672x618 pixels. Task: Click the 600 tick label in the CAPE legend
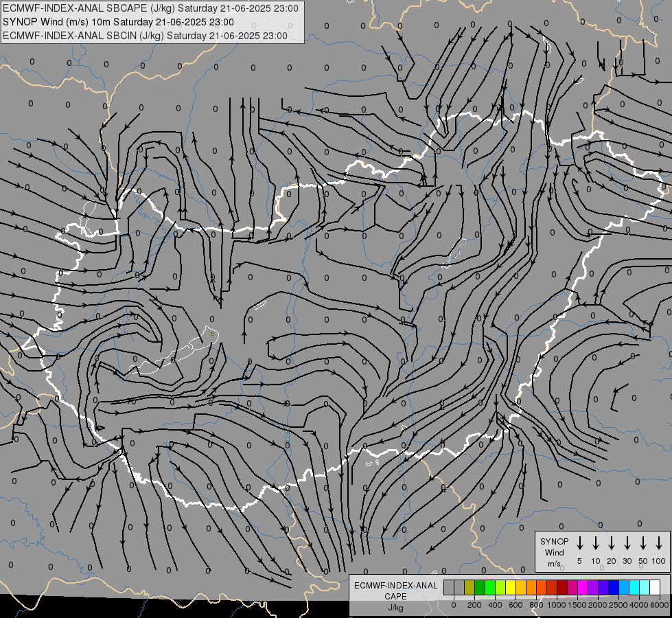515,605
